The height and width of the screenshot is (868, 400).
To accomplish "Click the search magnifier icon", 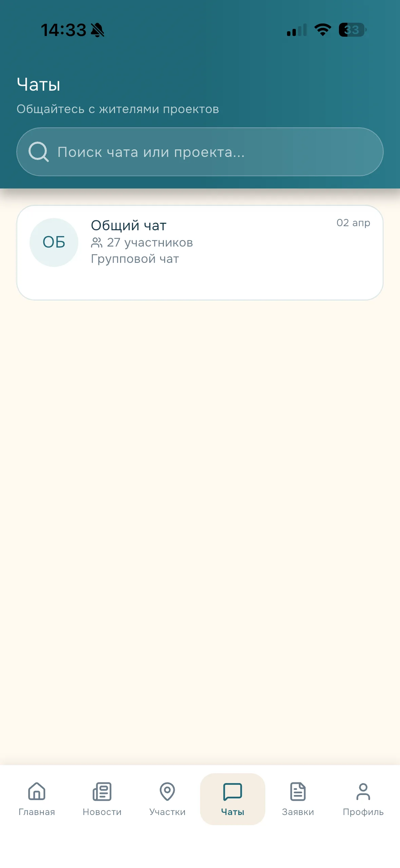I will pyautogui.click(x=39, y=152).
